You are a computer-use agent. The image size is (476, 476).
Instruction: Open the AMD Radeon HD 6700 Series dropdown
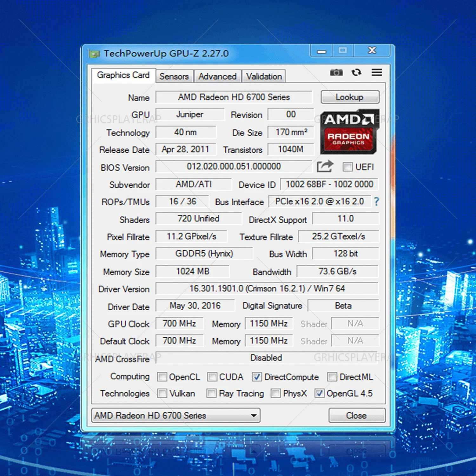(176, 415)
